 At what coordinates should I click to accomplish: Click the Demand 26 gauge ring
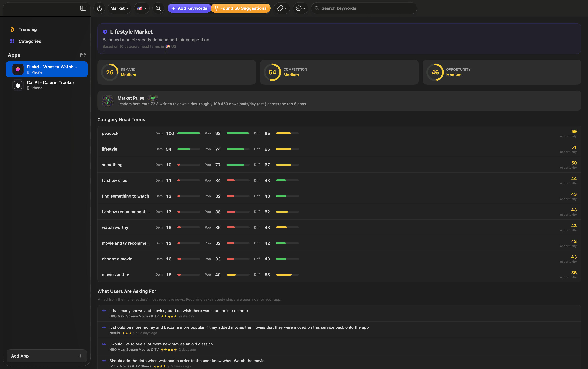[110, 72]
